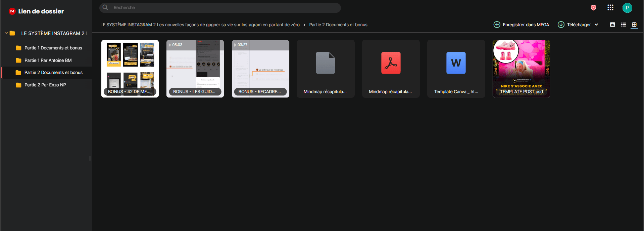Open Partie 1 Par Antoine BM folder

point(47,60)
